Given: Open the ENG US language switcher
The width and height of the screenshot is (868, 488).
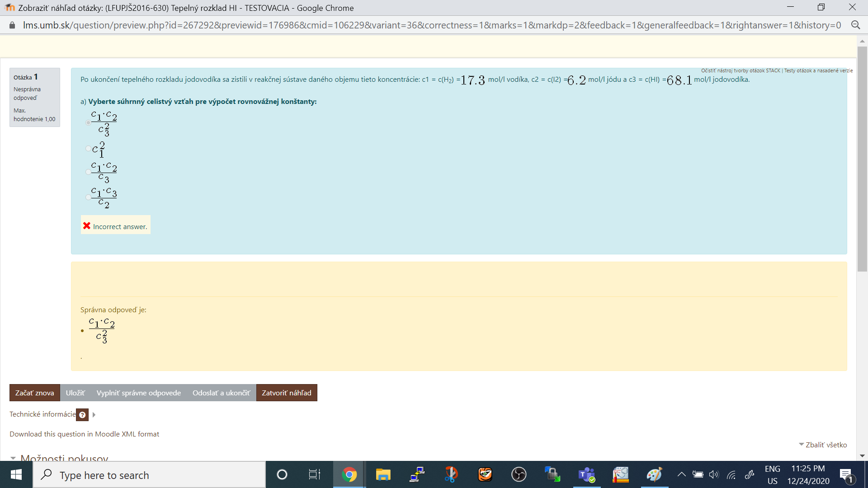Looking at the screenshot, I should point(773,474).
